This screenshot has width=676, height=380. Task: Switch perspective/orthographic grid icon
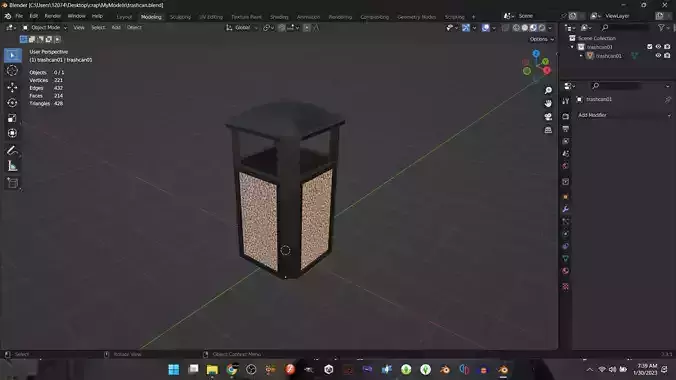click(x=548, y=130)
